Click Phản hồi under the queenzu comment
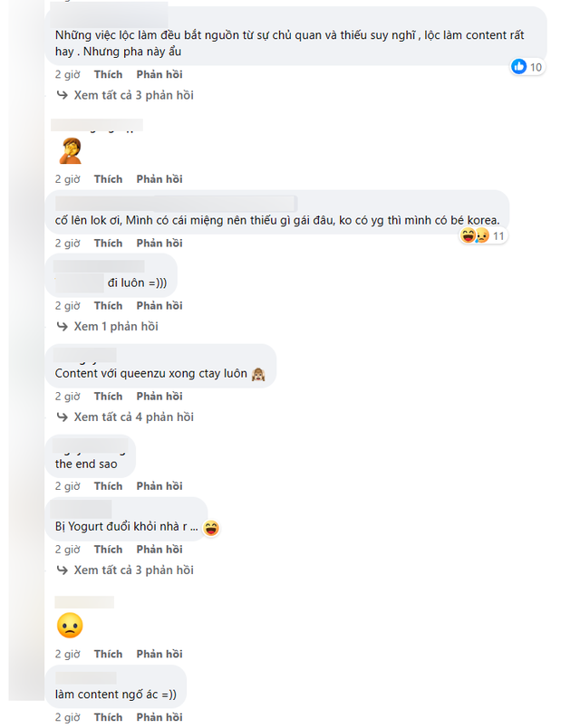 tap(159, 397)
